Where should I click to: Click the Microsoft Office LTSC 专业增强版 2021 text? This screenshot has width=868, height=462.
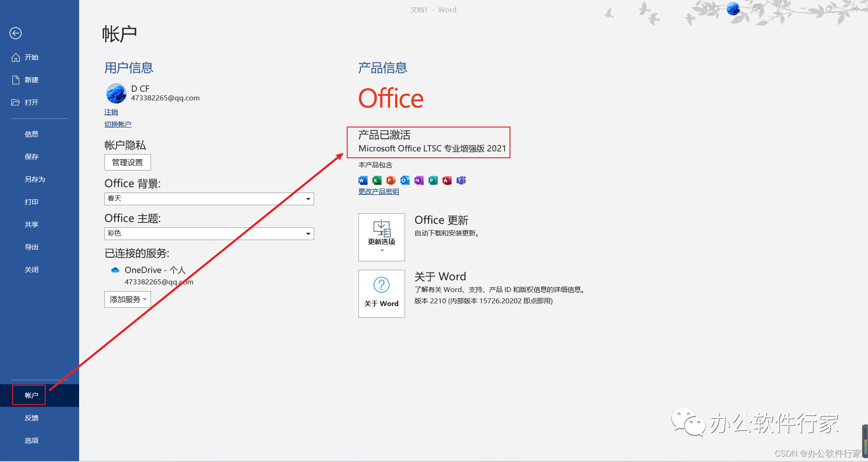point(432,149)
